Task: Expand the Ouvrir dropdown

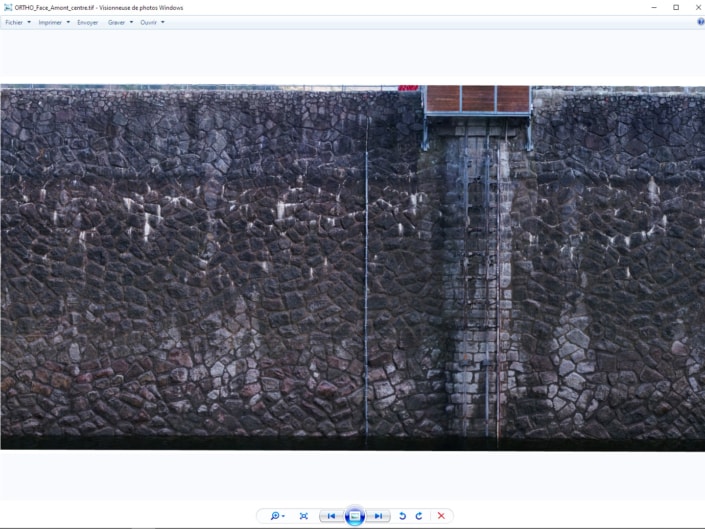Action: tap(152, 22)
